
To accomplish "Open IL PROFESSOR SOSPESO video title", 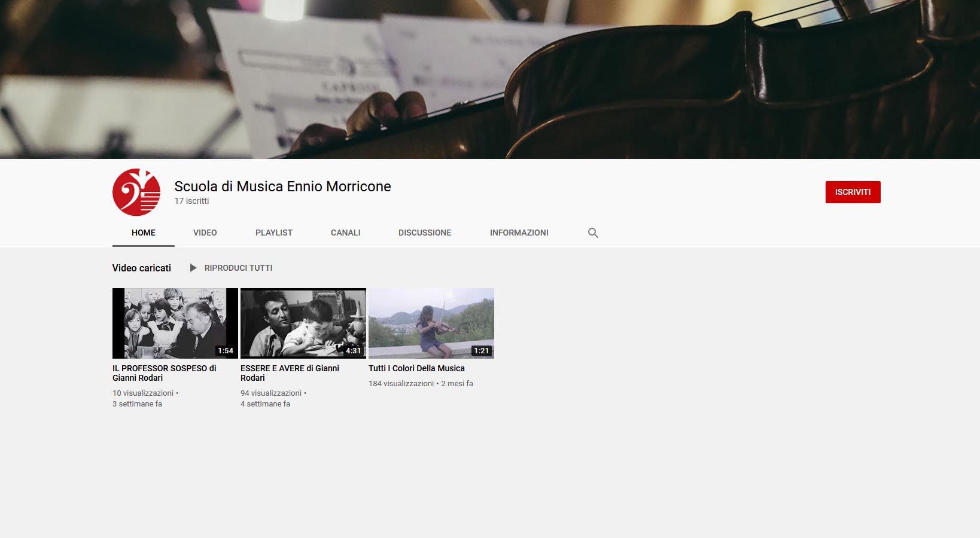I will pyautogui.click(x=165, y=373).
